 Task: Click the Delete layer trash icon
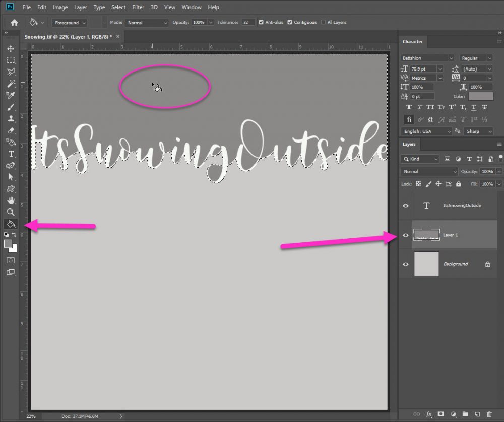(x=489, y=414)
